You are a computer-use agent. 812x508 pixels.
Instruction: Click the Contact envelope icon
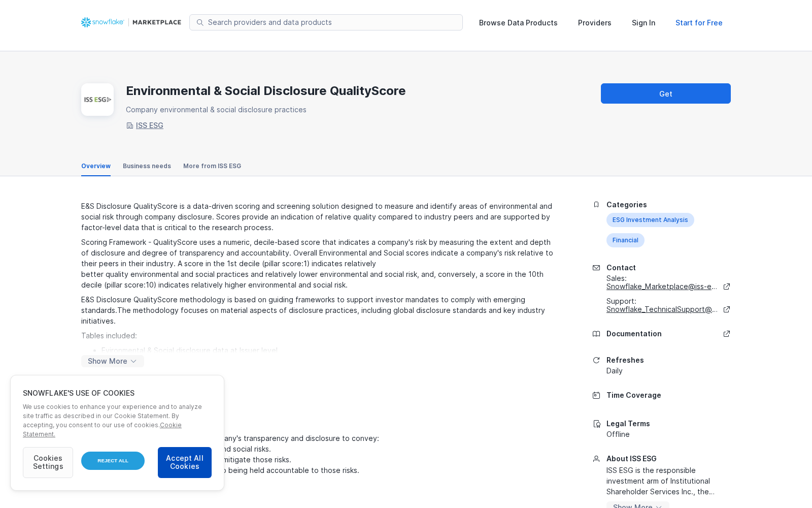(596, 268)
